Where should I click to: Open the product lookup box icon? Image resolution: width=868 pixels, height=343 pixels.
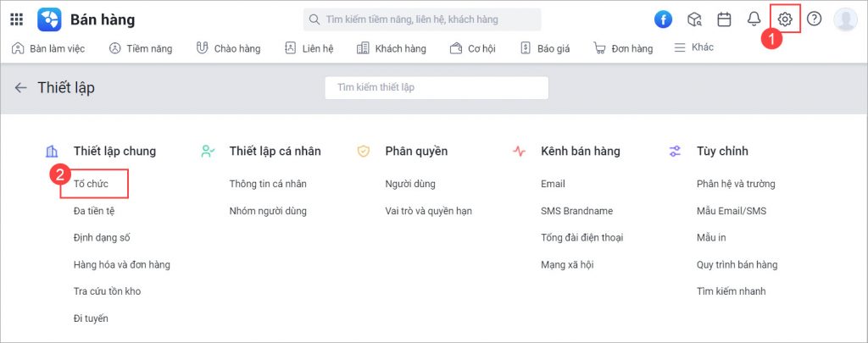(x=694, y=20)
